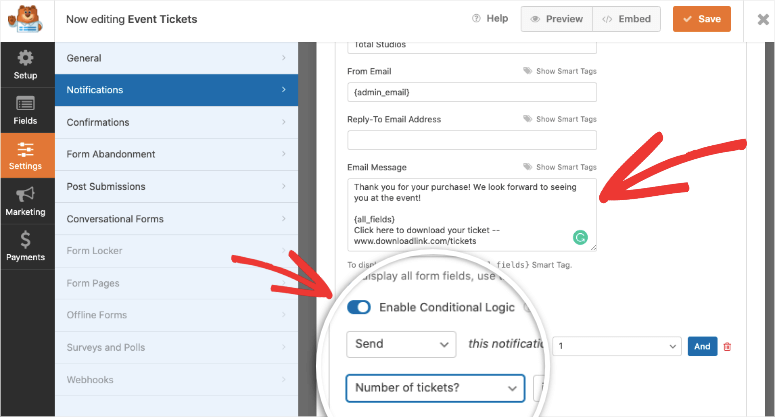
Task: Click the empty Reply-To Email Address field
Action: [x=472, y=140]
